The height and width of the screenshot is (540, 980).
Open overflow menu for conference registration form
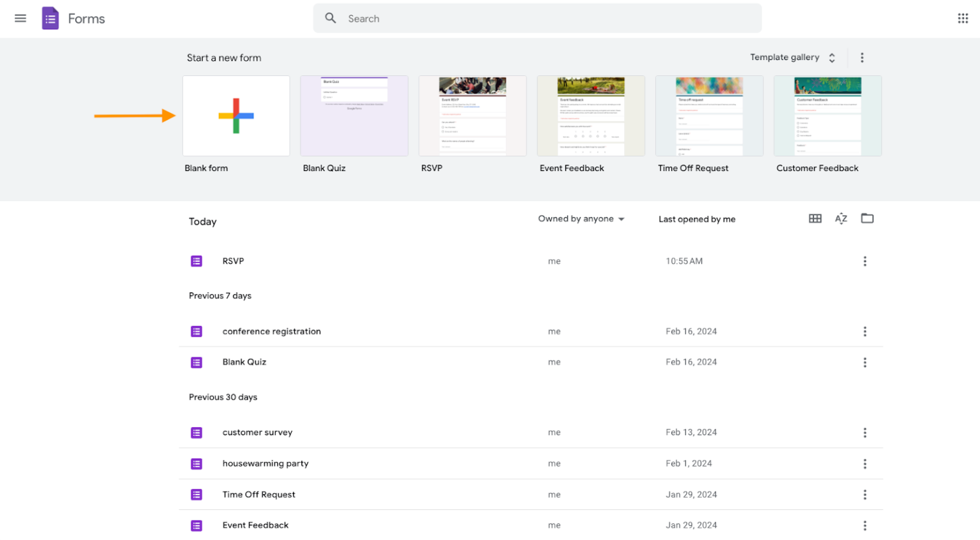tap(865, 331)
